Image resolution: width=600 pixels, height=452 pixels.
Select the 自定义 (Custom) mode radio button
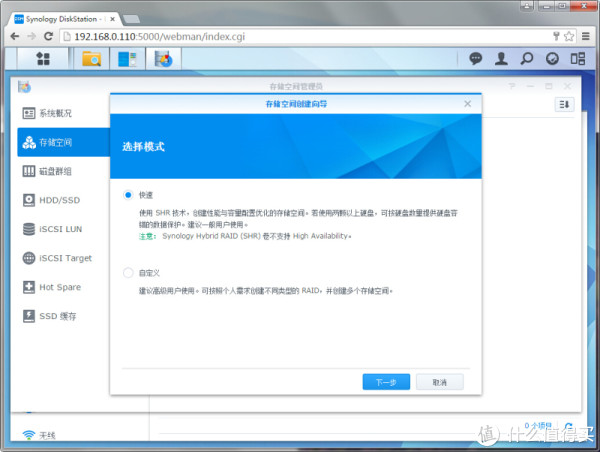tap(127, 272)
